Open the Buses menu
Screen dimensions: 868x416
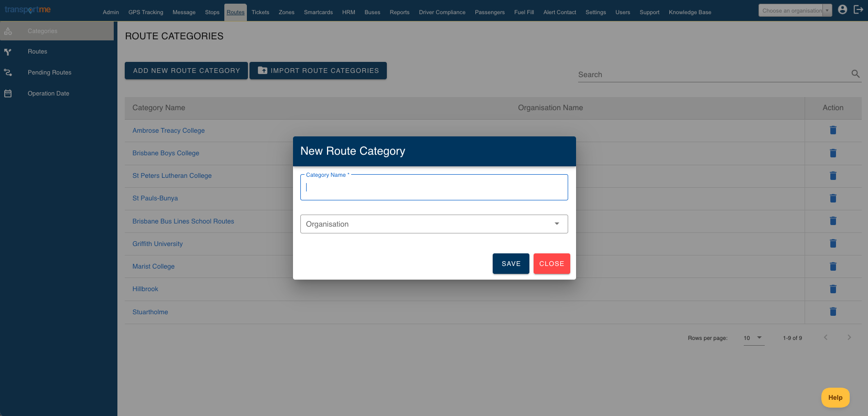click(373, 12)
